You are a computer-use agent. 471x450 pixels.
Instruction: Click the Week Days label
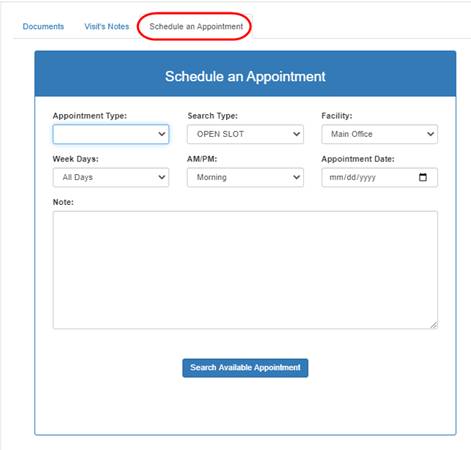click(x=76, y=159)
